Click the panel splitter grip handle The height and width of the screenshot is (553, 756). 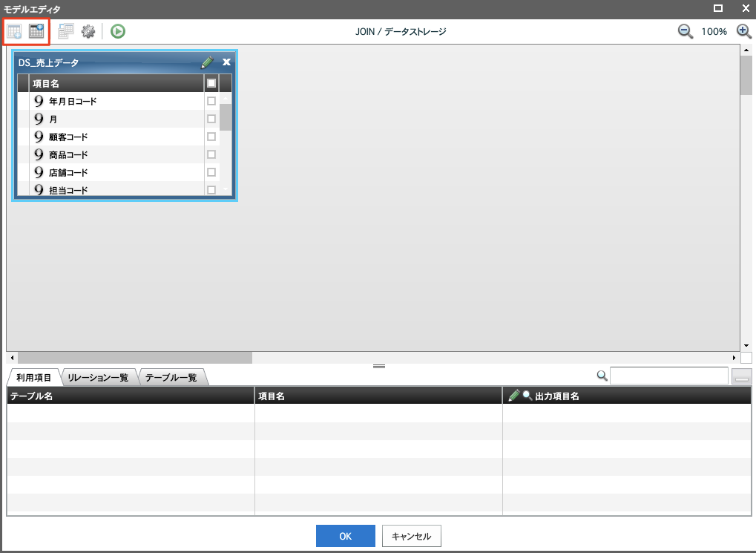379,366
